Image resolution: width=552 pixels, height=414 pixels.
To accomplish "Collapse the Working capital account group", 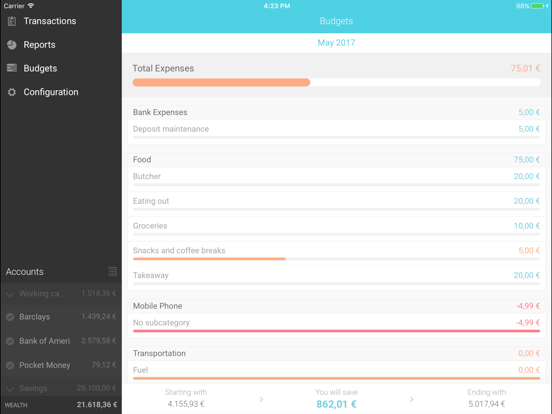I will (x=10, y=294).
